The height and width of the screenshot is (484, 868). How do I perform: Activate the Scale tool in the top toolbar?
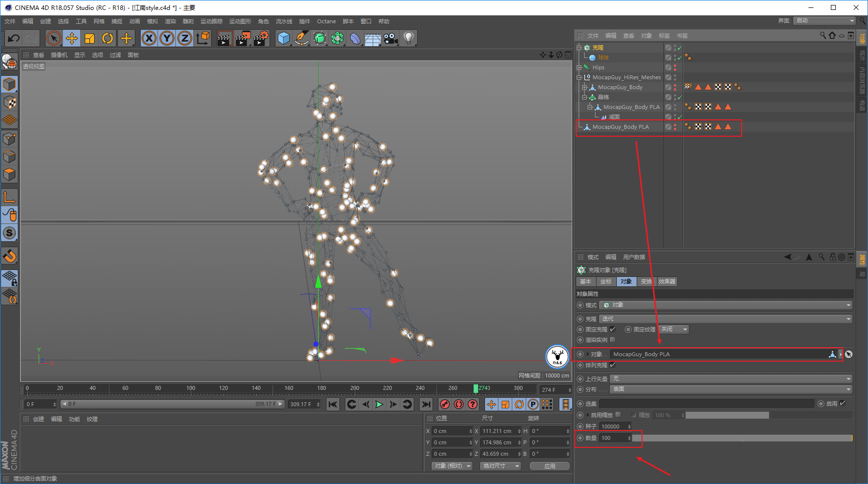[90, 38]
